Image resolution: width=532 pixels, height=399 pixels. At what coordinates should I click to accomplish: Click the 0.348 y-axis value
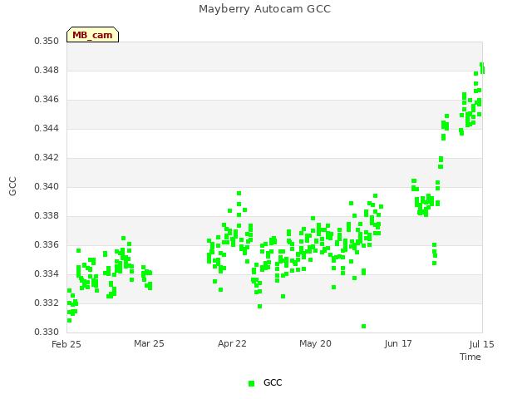click(47, 70)
